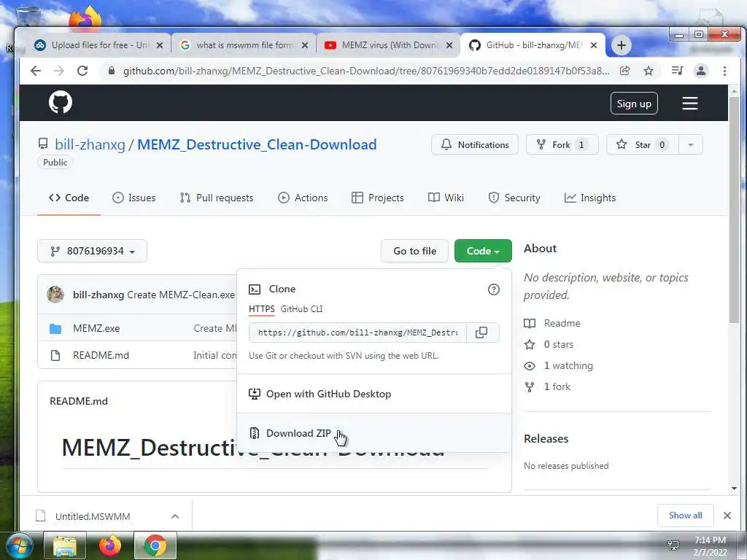Click bill-zhanxg avatar in commit row

coord(55,295)
